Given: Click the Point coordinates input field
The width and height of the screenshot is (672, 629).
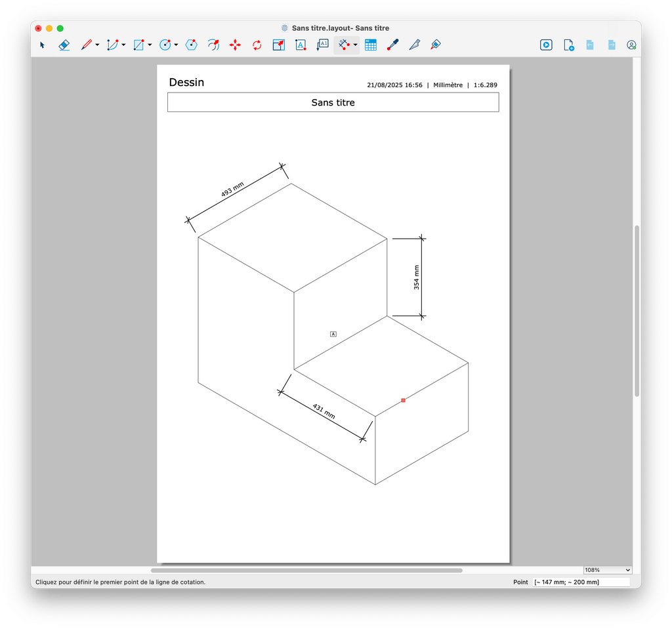Looking at the screenshot, I should coord(581,582).
